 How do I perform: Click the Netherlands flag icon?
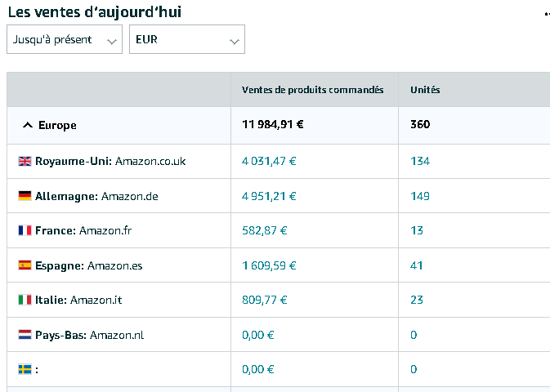pos(25,335)
